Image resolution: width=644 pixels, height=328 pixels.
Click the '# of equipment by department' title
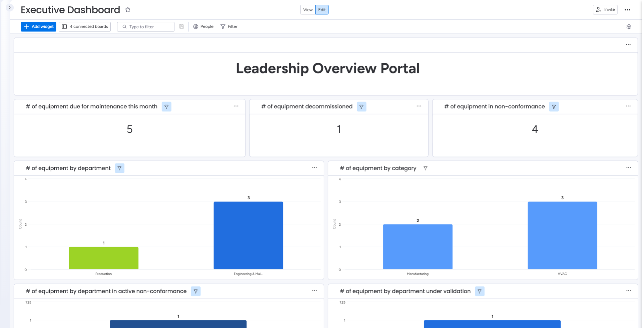tap(68, 168)
